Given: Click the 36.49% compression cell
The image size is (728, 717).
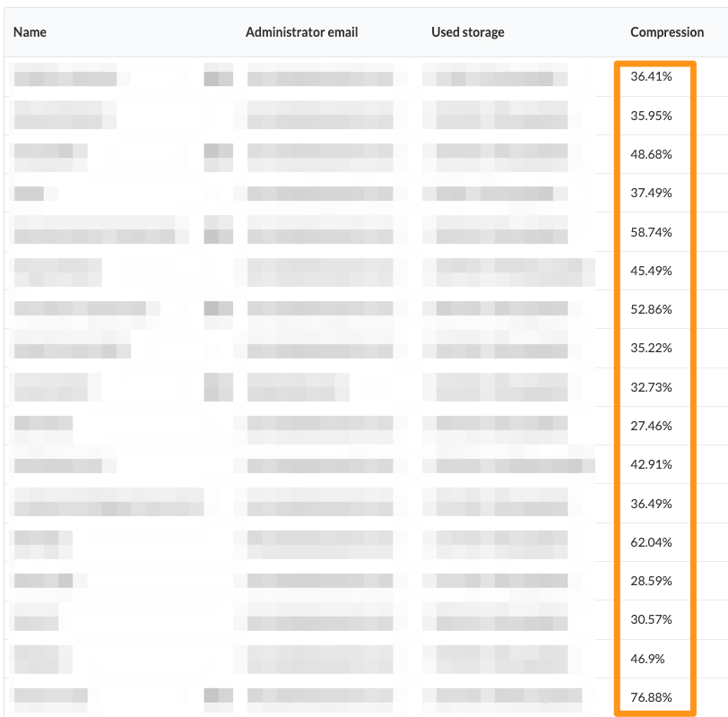Looking at the screenshot, I should pyautogui.click(x=651, y=504).
